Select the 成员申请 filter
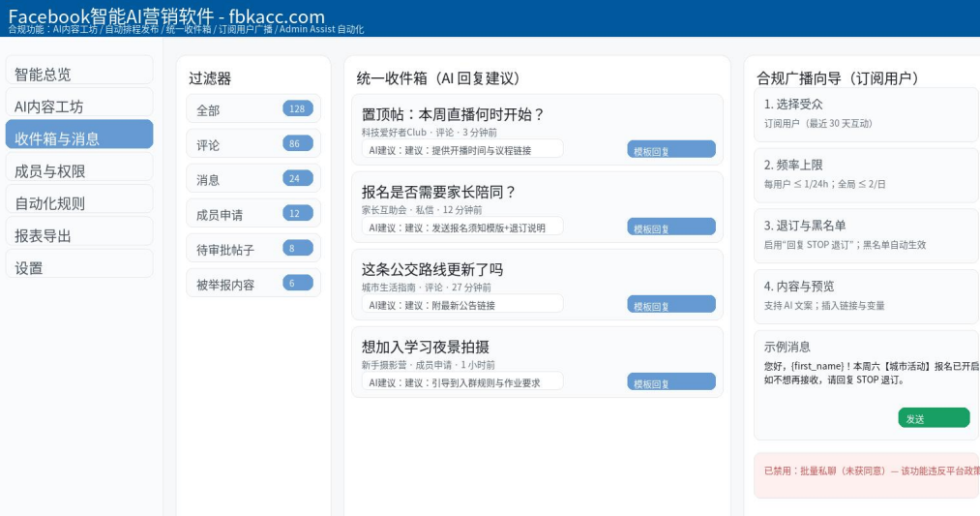 click(x=252, y=213)
